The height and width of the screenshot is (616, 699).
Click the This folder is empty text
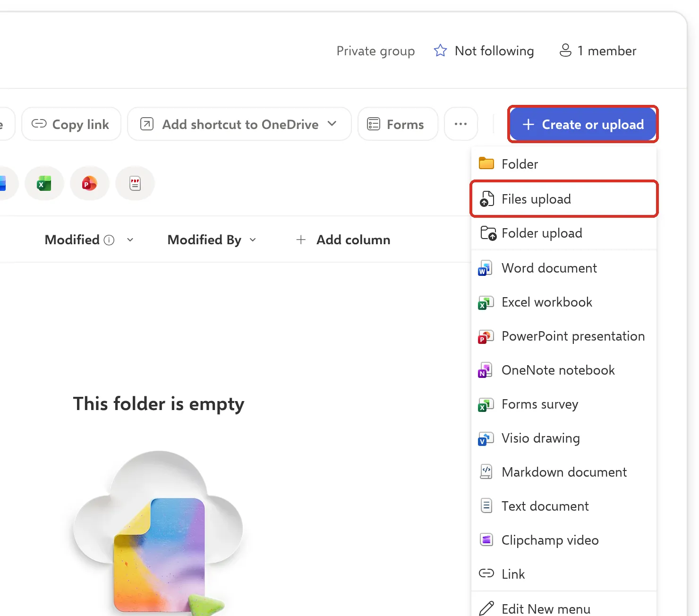click(159, 404)
